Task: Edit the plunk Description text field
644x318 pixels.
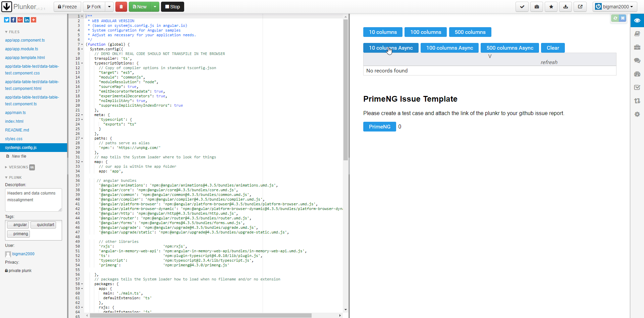Action: click(33, 200)
